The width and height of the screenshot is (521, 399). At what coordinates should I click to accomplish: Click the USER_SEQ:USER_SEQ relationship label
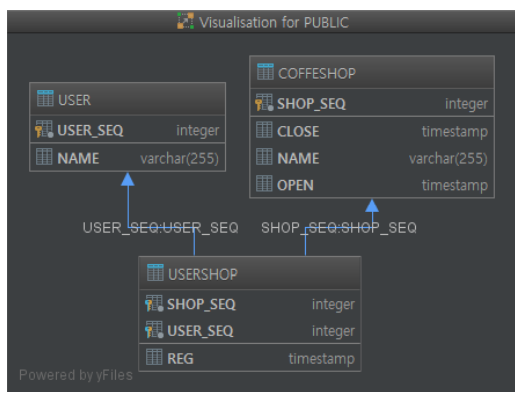[160, 228]
